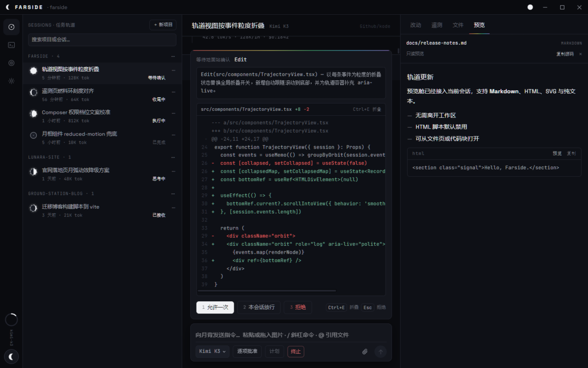Open the terminal icon in left rail
The width and height of the screenshot is (588, 368).
tap(11, 45)
